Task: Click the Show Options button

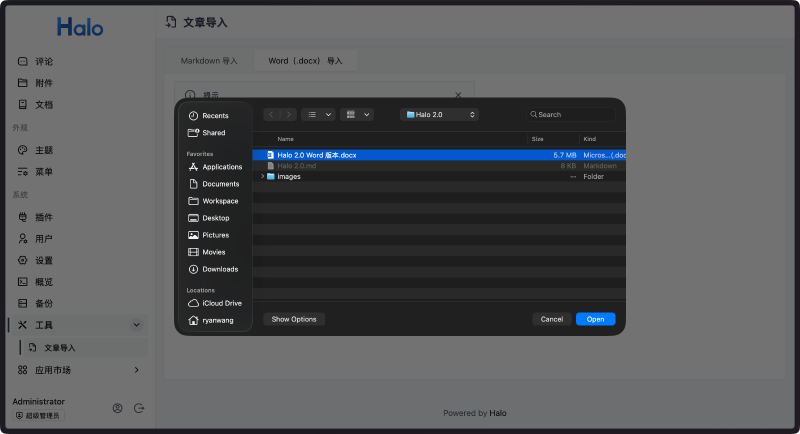Action: click(294, 319)
